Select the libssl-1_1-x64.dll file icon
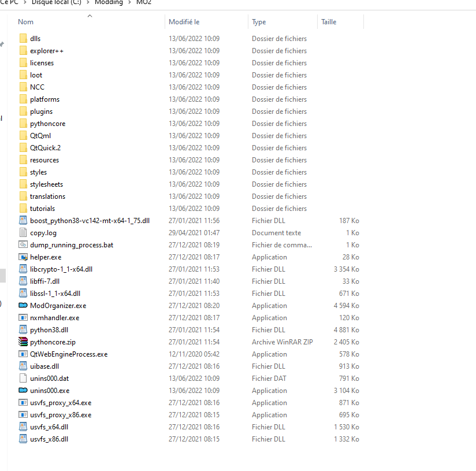Image resolution: width=476 pixels, height=471 pixels. coord(23,294)
